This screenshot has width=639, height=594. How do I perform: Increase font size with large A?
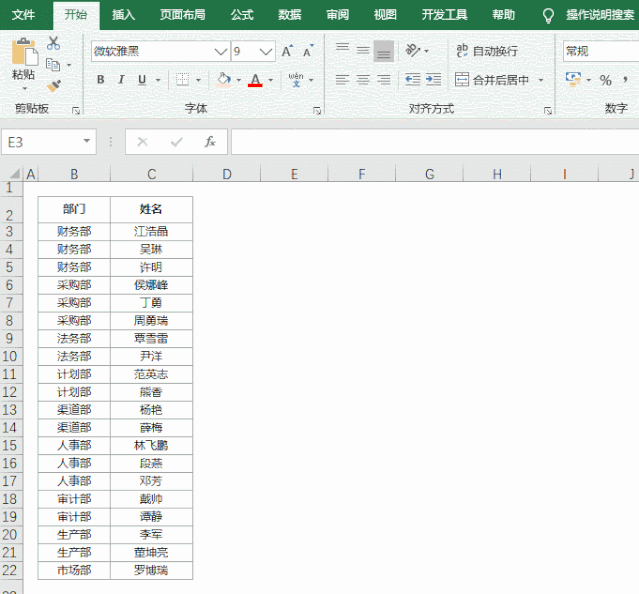tap(287, 51)
